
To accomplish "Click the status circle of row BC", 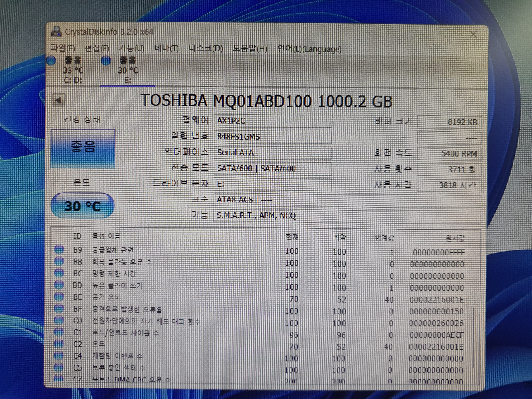I will 59,273.
